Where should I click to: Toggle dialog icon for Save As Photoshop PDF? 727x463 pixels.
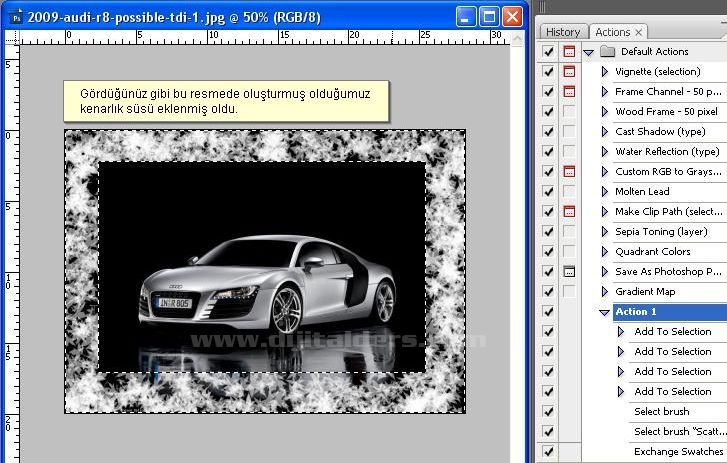[569, 272]
